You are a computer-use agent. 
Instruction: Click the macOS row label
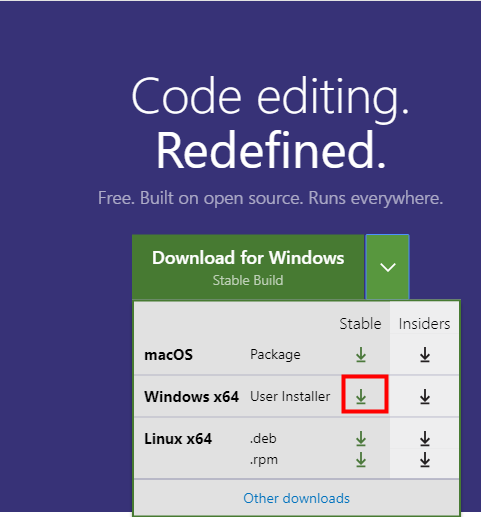tap(168, 355)
